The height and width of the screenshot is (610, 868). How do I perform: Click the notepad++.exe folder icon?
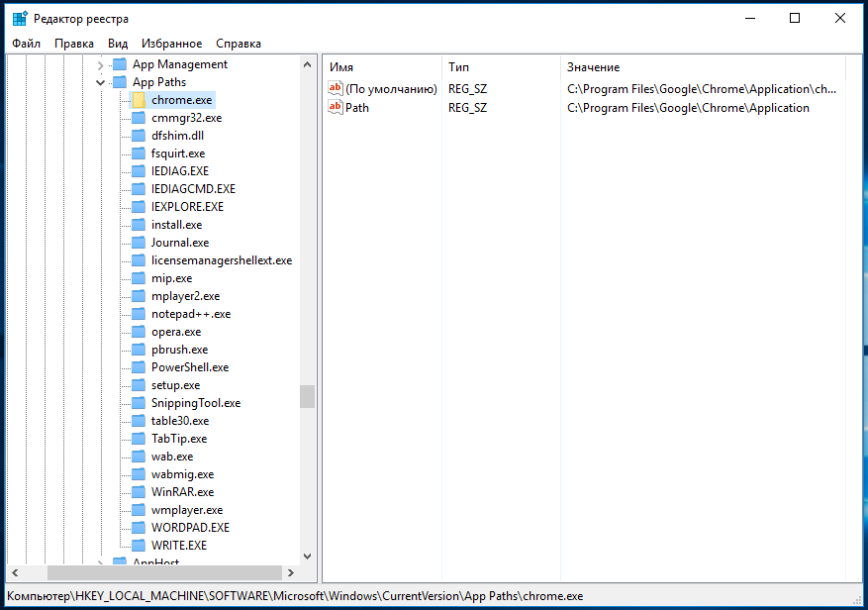click(x=139, y=314)
